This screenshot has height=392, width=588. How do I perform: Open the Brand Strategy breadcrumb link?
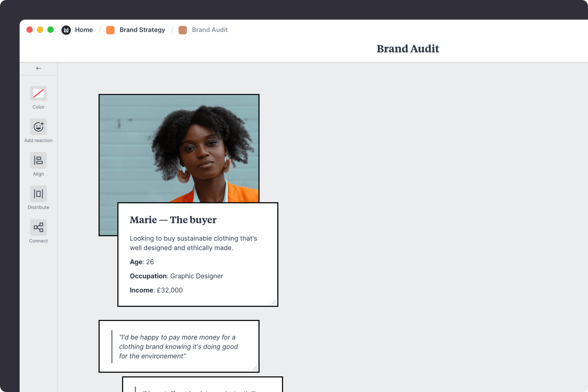click(x=142, y=30)
